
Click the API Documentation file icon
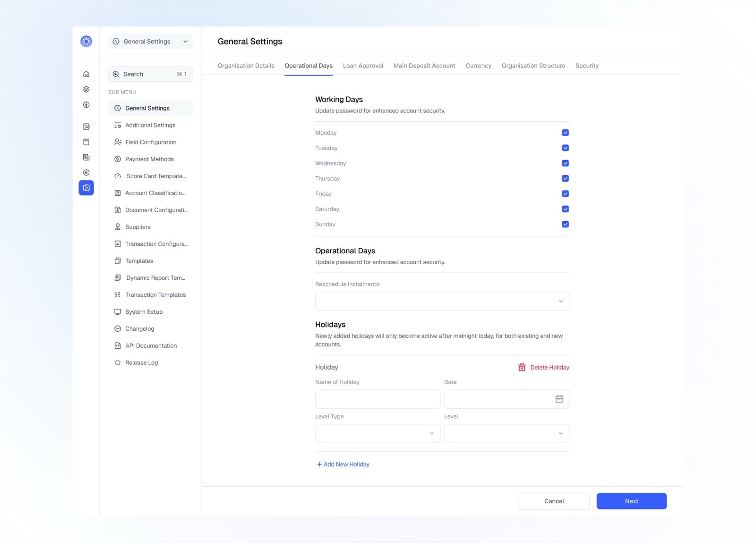(118, 346)
